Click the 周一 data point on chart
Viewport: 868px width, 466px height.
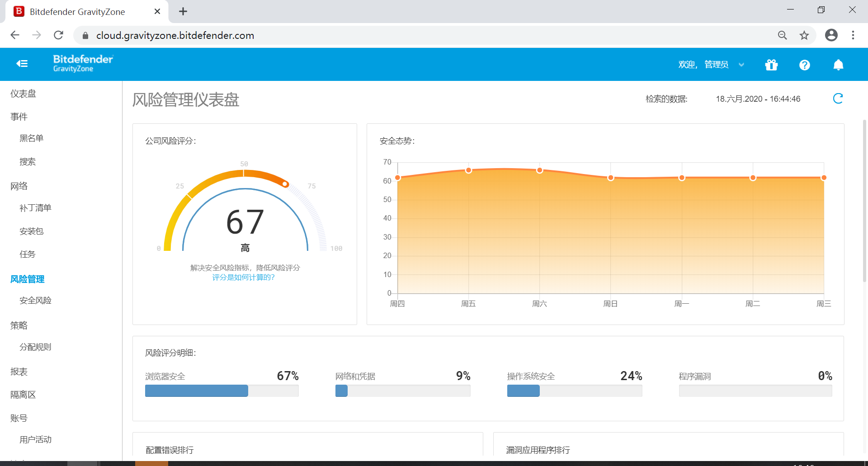(682, 178)
